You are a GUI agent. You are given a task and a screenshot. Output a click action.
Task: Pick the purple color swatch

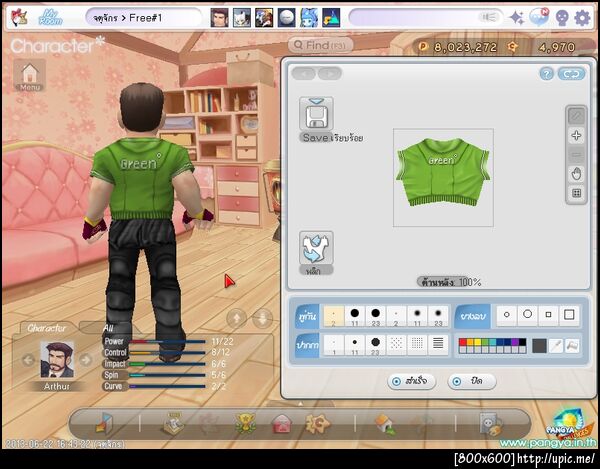tap(515, 342)
